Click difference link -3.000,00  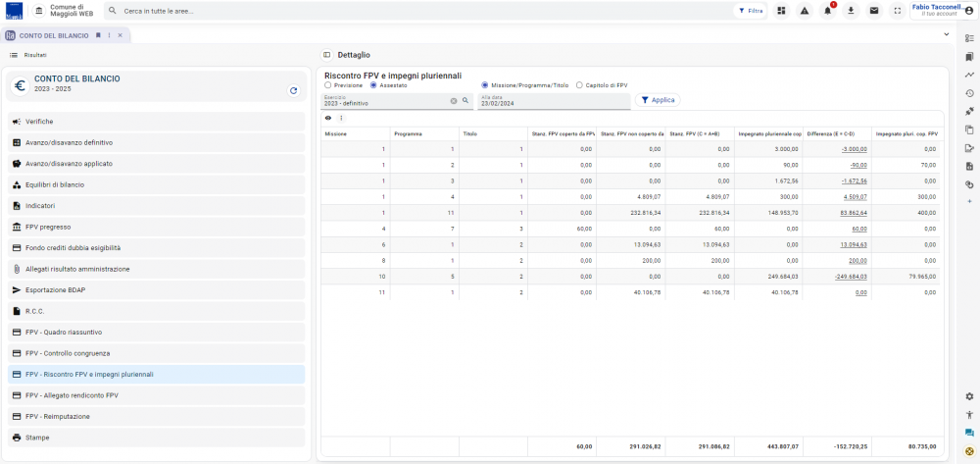(854, 149)
